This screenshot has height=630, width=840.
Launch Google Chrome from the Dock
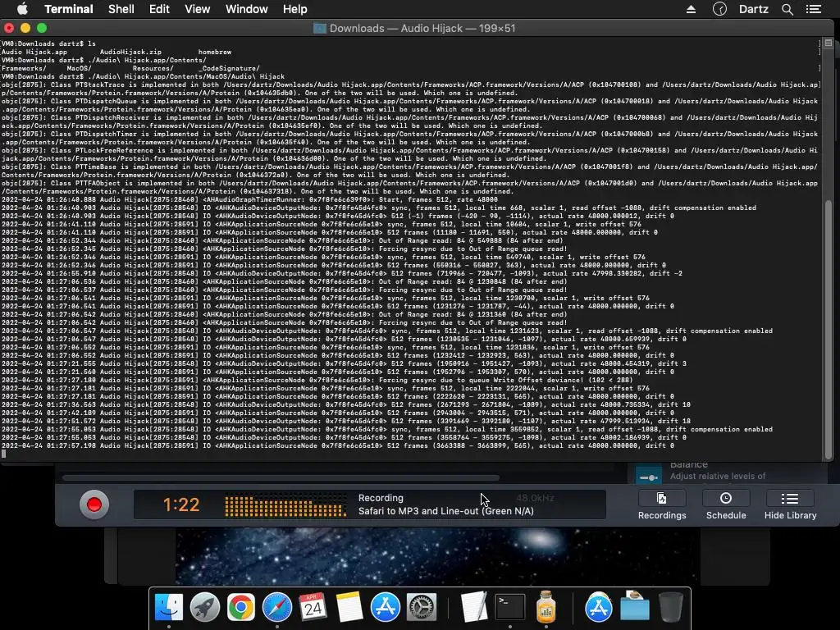241,607
